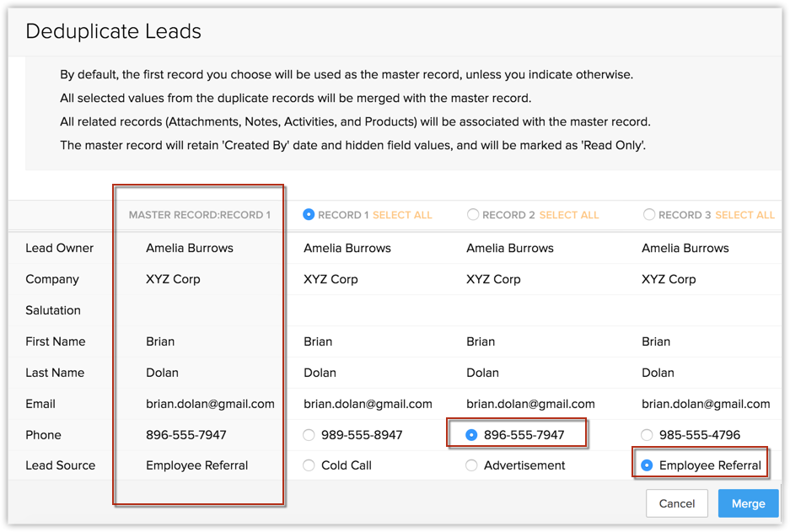Choose Record 2 as master record
790x532 pixels.
point(473,215)
